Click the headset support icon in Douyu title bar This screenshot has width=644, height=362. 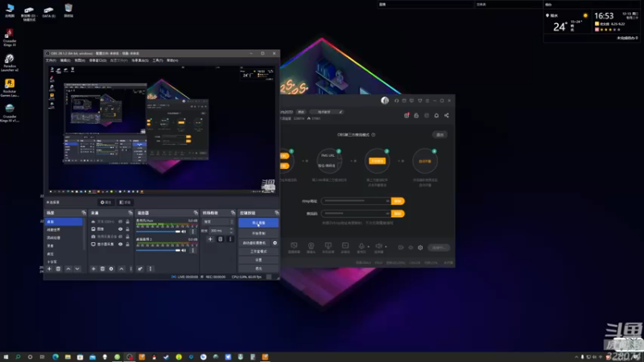tap(396, 101)
